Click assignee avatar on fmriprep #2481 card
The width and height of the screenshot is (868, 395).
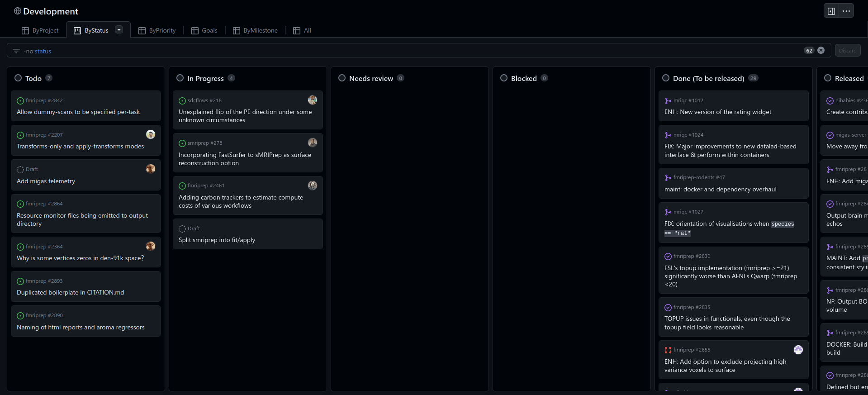(313, 185)
